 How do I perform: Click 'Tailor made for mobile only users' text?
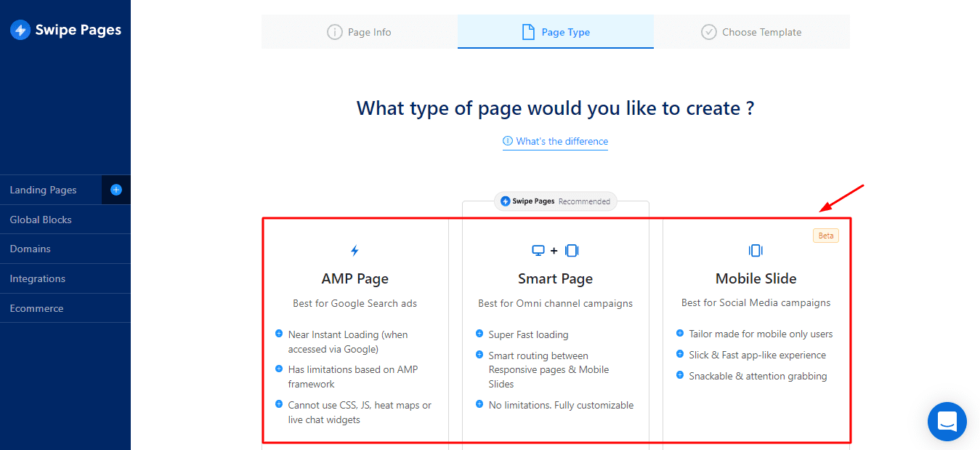point(761,334)
